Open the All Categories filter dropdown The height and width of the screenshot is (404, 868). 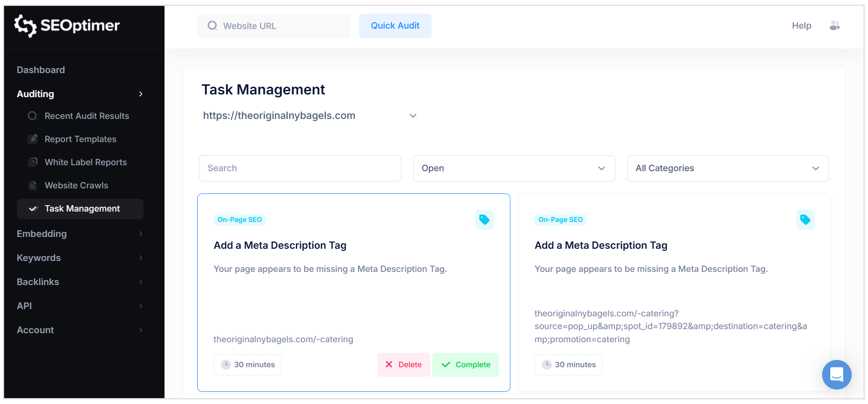click(728, 168)
